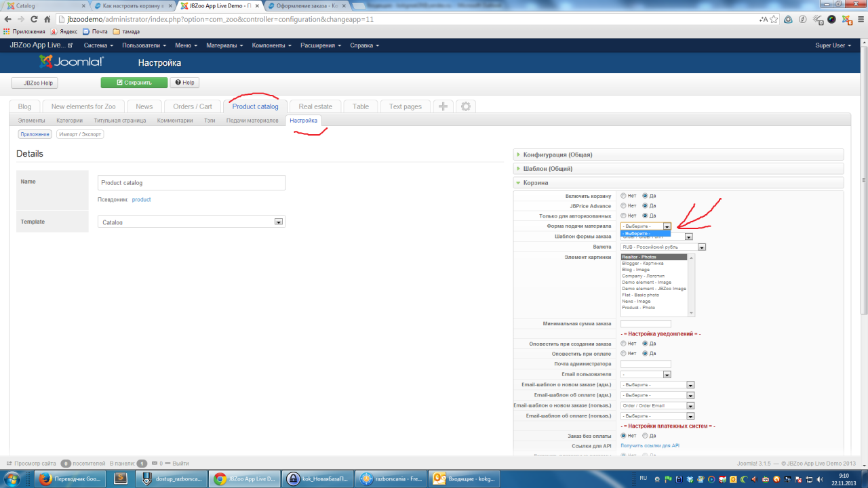This screenshot has height=488, width=868.
Task: Open the gear settings tab icon
Action: [x=465, y=106]
